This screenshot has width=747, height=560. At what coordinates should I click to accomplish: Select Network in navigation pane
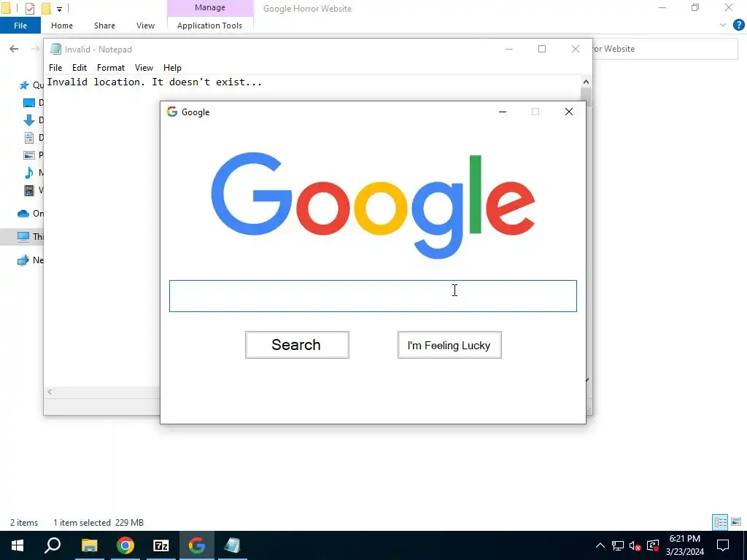click(23, 260)
